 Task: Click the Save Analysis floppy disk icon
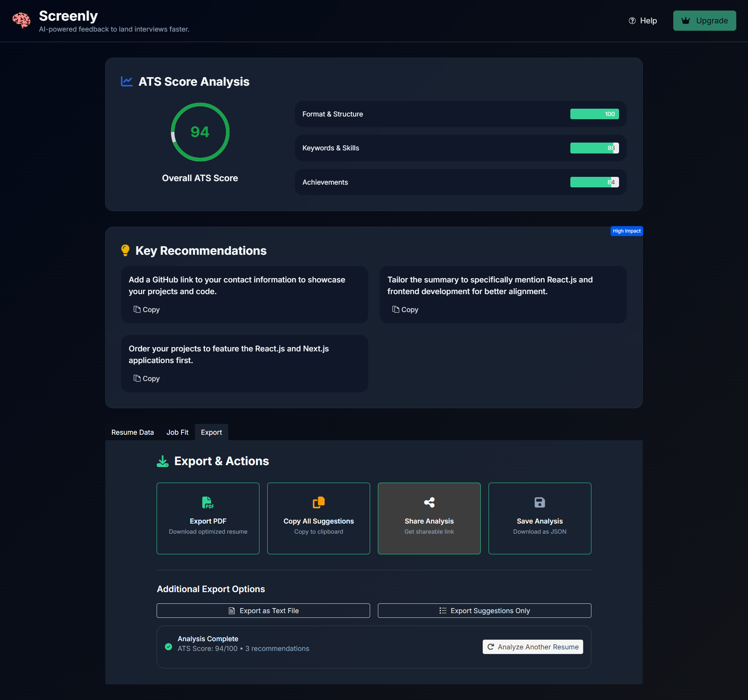tap(540, 503)
